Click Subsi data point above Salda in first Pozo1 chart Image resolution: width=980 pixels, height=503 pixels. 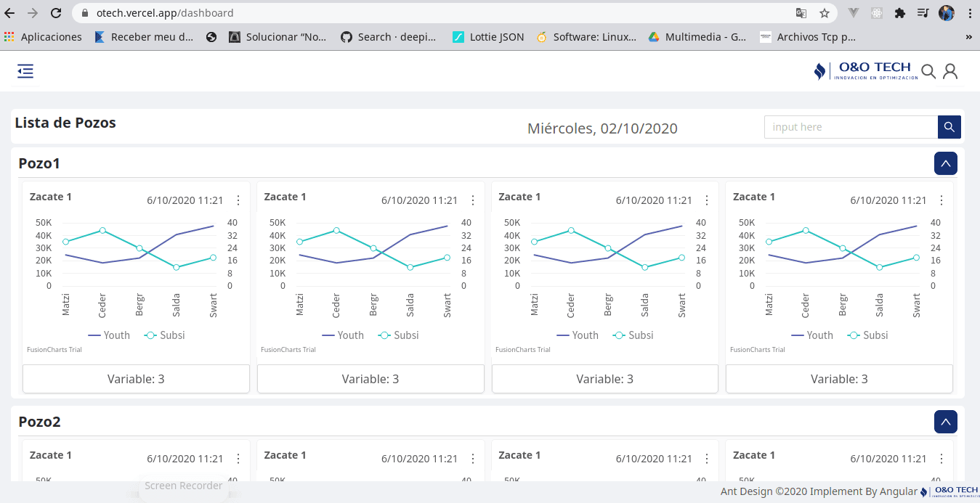pyautogui.click(x=176, y=267)
